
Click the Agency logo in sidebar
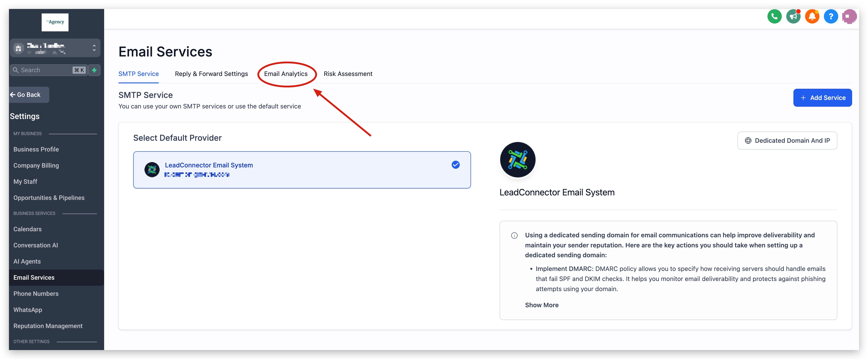pyautogui.click(x=55, y=22)
